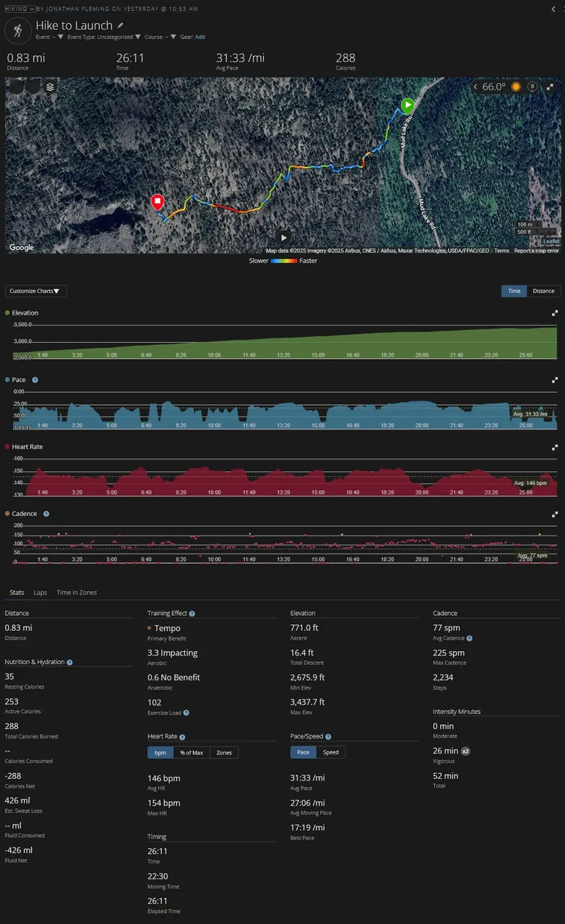Open help for Pace chart

(35, 380)
